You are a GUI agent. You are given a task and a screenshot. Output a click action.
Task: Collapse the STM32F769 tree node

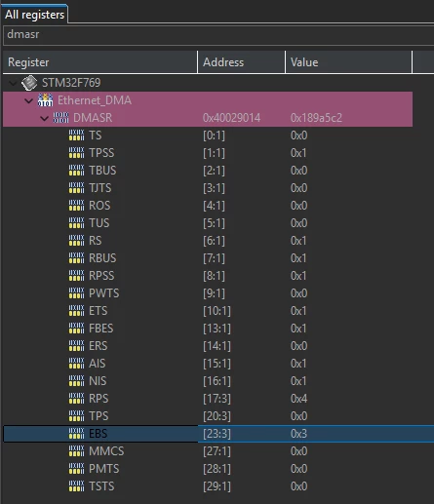click(13, 83)
